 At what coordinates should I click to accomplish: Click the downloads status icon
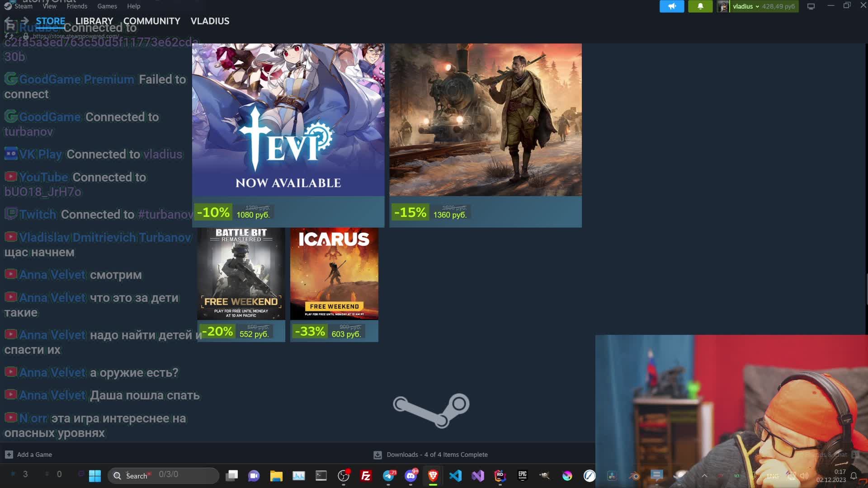(x=377, y=455)
